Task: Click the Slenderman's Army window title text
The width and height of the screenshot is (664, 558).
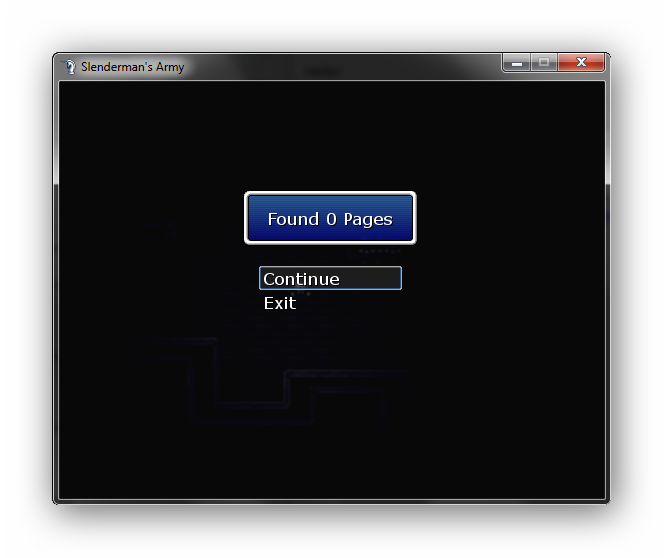Action: click(133, 67)
